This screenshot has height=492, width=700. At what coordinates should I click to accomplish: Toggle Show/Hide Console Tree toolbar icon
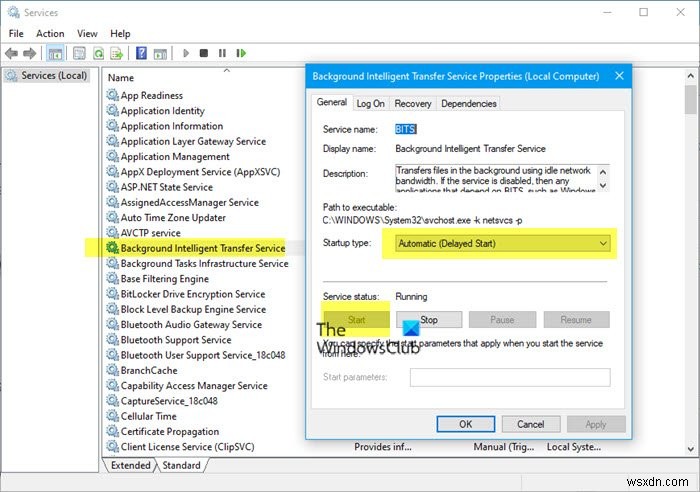tap(55, 54)
